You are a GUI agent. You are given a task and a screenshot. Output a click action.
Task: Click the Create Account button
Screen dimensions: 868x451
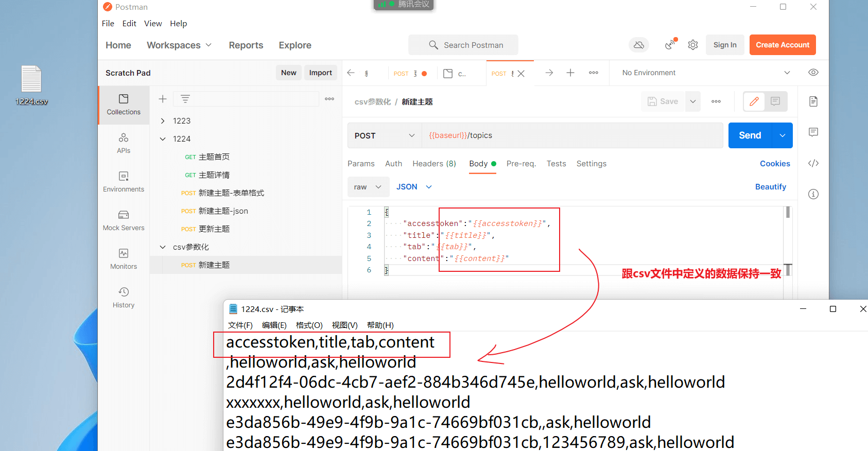click(783, 45)
